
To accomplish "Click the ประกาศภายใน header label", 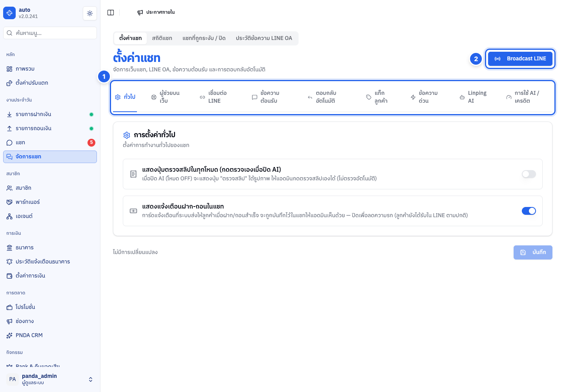I will click(x=160, y=13).
